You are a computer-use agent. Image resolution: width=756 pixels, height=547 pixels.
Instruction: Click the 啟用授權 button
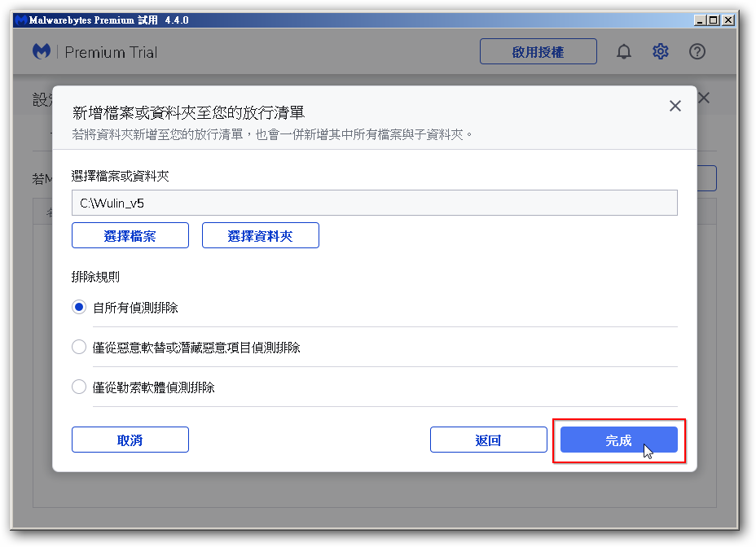click(538, 52)
